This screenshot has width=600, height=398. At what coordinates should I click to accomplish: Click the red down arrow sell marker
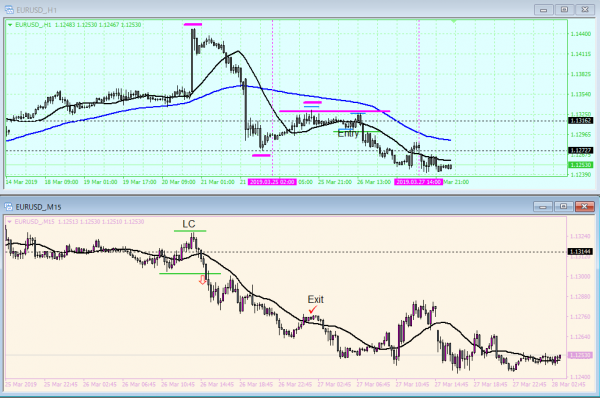202,281
